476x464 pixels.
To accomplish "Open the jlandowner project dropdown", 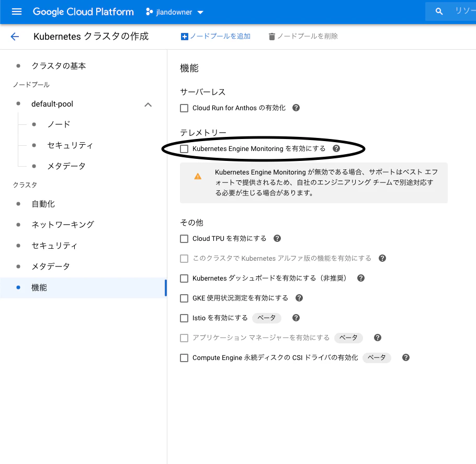I will coord(175,12).
